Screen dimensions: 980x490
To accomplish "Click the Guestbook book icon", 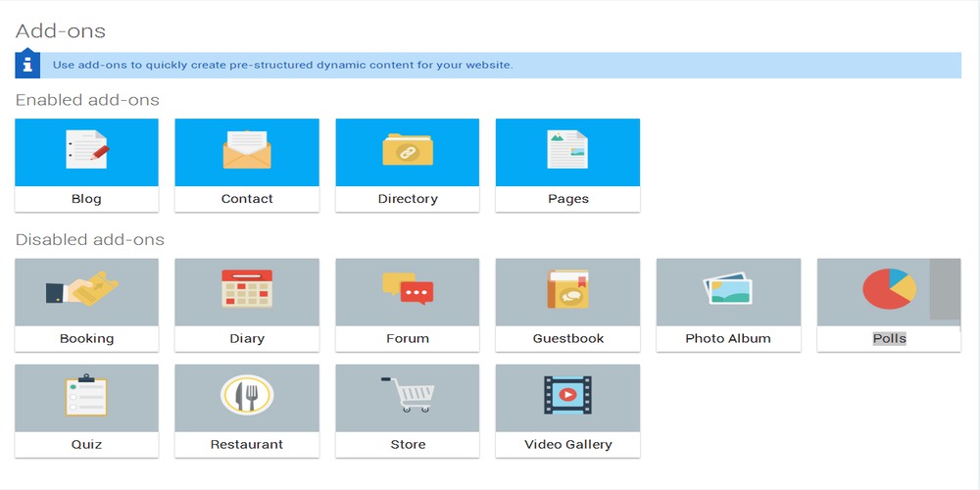I will tap(567, 289).
